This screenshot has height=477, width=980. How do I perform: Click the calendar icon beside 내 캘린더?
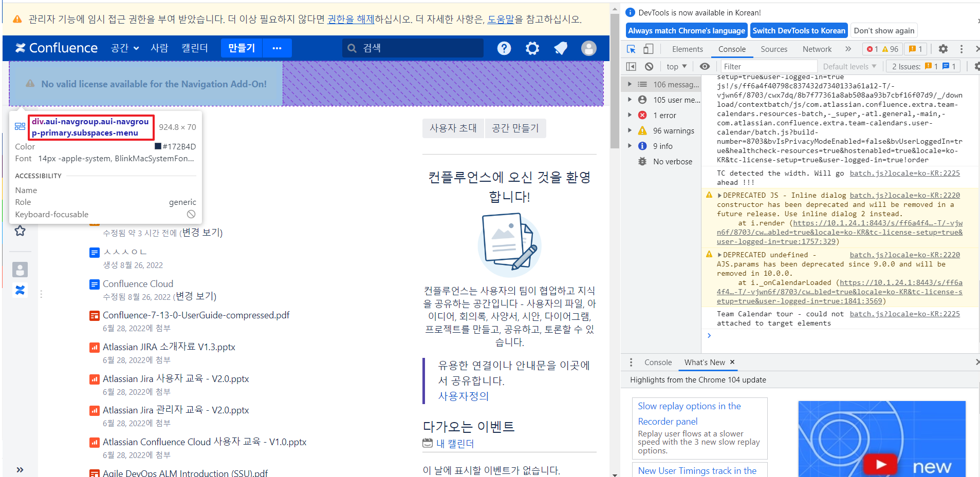point(428,443)
